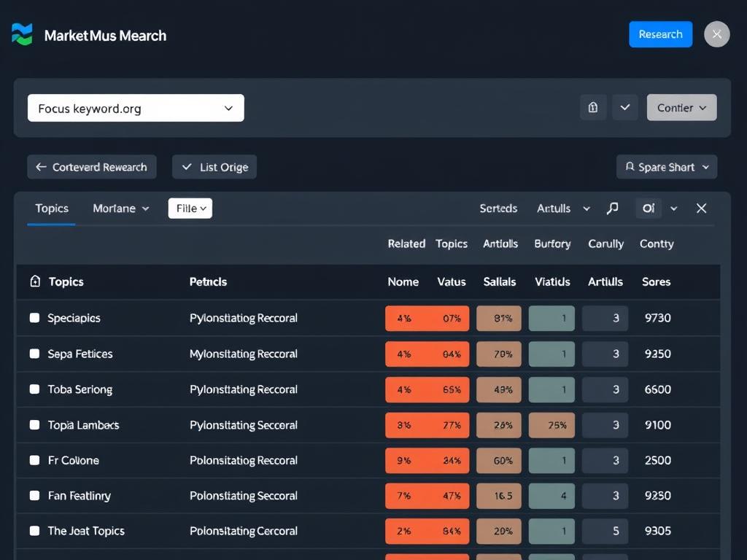Select the checkbox on the Fr Collone row
This screenshot has height=560, width=747.
coord(34,460)
